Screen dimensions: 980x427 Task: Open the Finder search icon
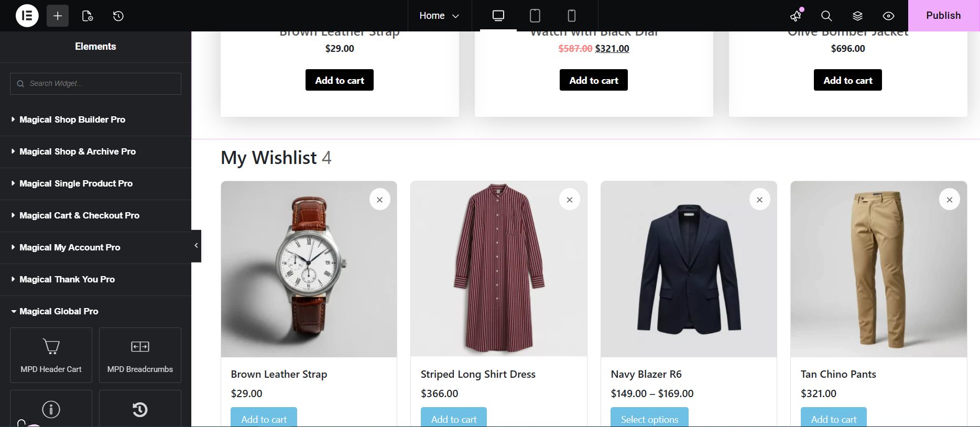pyautogui.click(x=826, y=16)
